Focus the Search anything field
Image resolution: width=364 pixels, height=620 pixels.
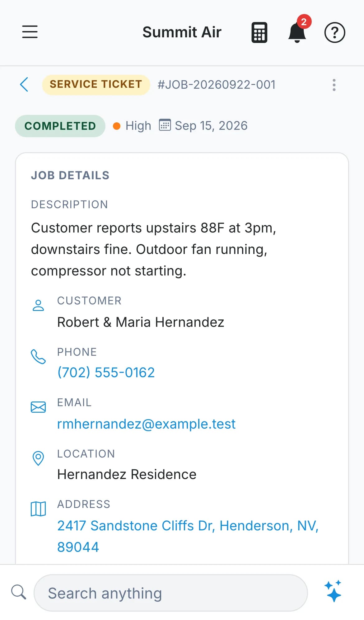point(171,593)
